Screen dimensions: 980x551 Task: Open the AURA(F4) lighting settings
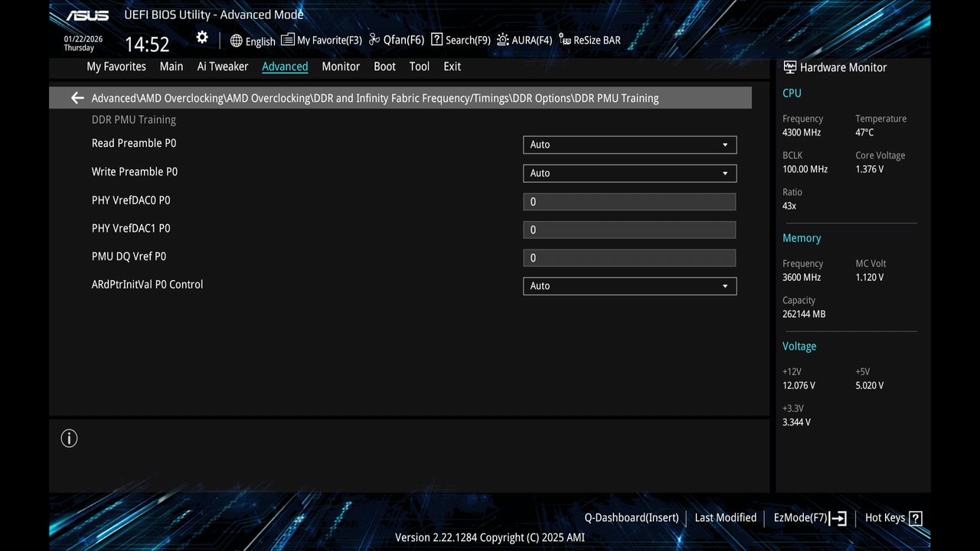pyautogui.click(x=524, y=40)
